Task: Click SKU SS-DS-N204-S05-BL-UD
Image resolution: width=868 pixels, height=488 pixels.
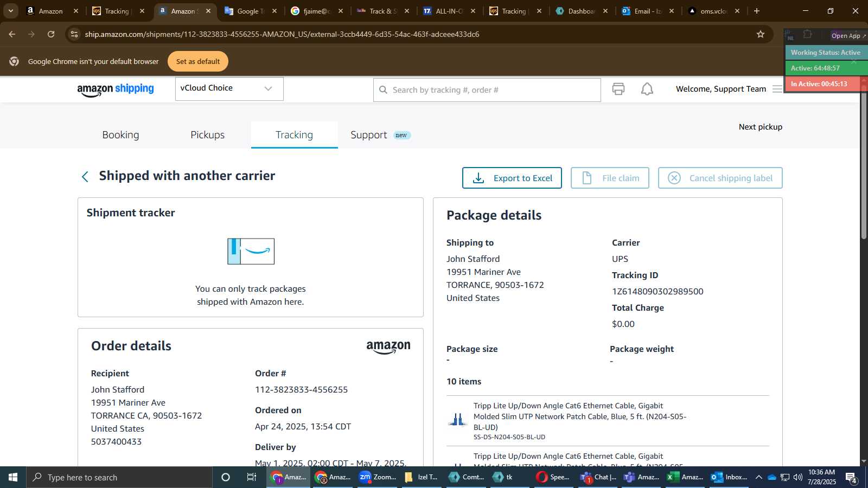Action: (x=509, y=437)
